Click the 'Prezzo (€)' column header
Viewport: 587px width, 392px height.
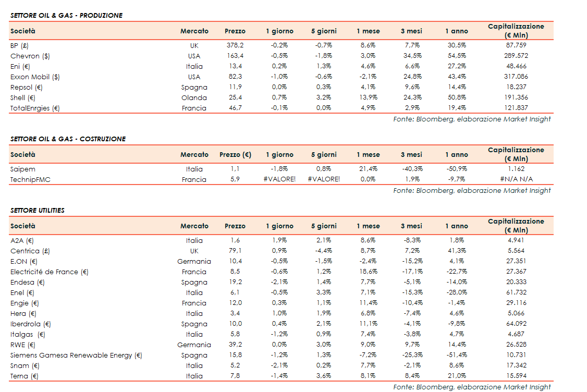tap(235, 155)
